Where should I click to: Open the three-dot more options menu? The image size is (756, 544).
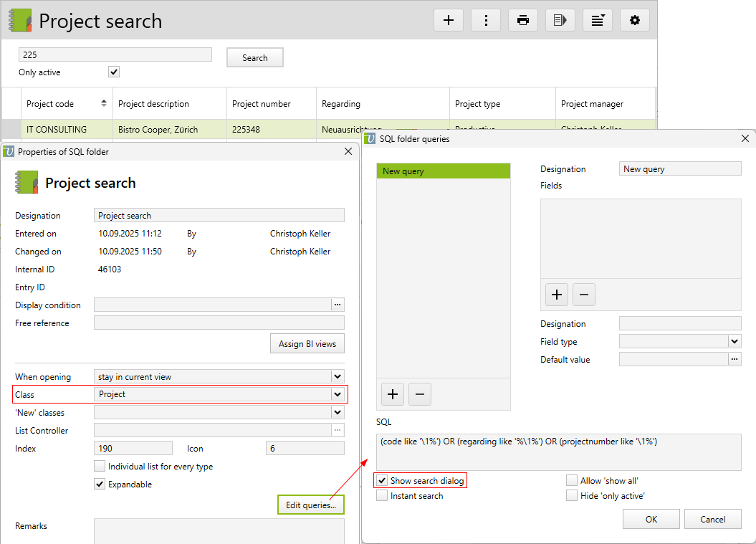[x=486, y=20]
